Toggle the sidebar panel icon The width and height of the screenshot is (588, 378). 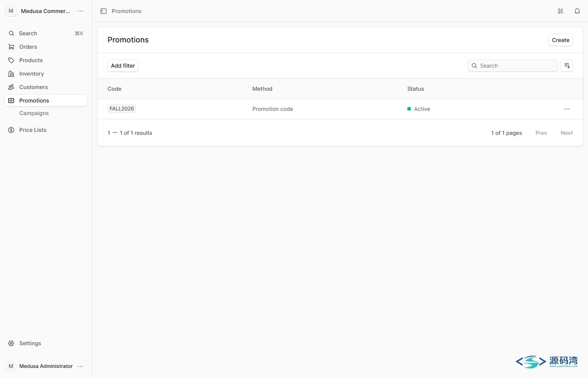[103, 11]
